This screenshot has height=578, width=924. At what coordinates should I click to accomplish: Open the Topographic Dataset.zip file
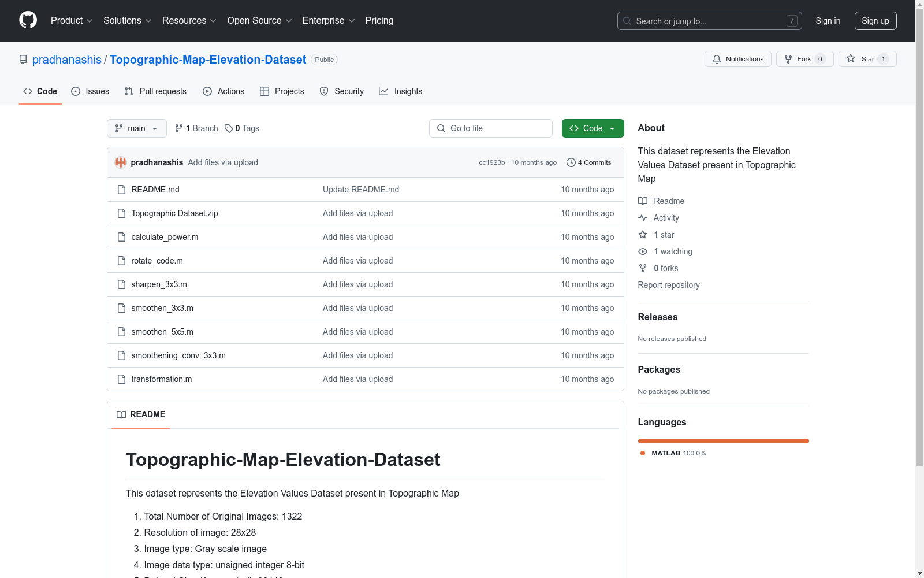175,213
